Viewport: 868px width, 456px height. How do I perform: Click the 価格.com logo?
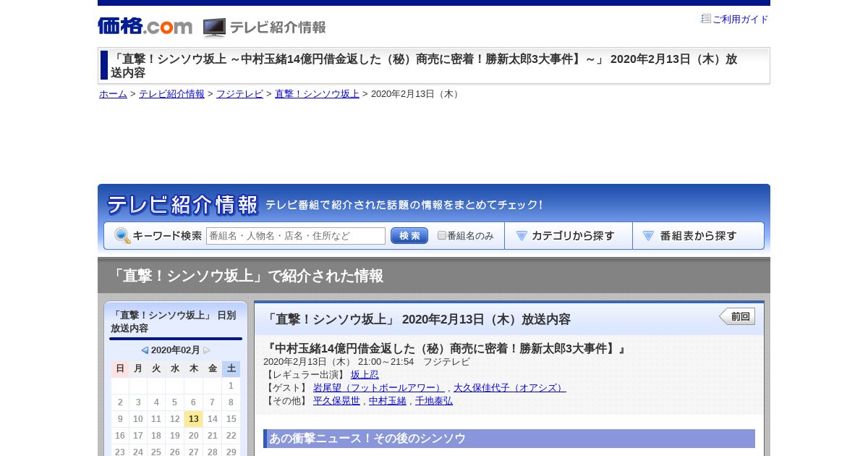click(x=145, y=26)
